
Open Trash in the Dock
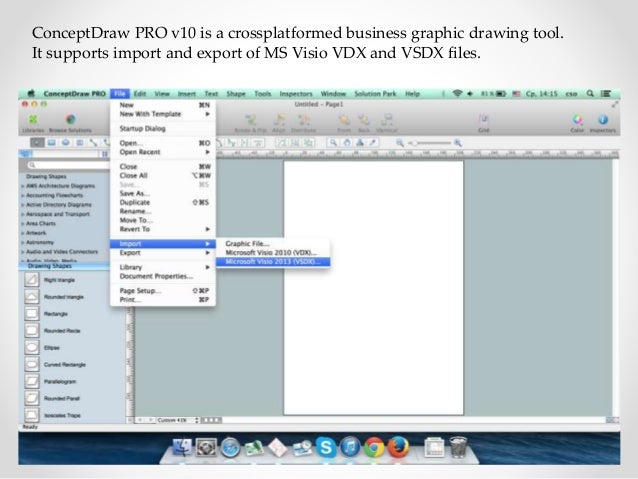click(459, 447)
